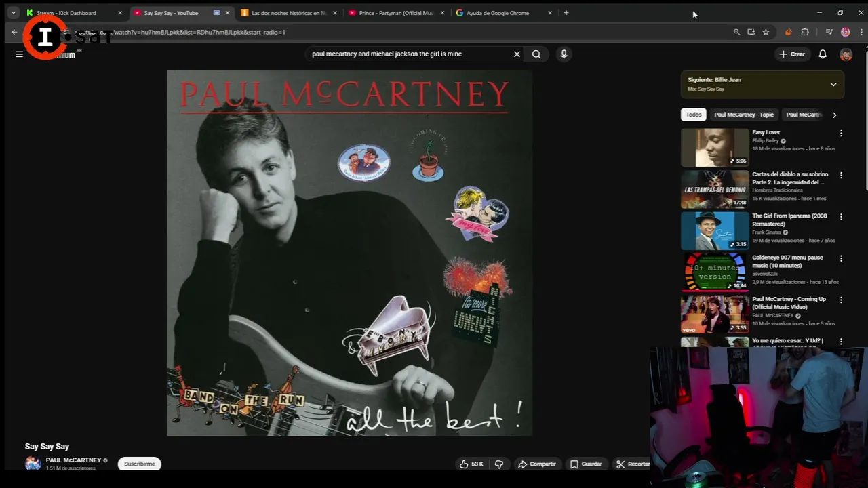Close the Prince - Partyman tab
This screenshot has height=488, width=868.
[x=443, y=13]
